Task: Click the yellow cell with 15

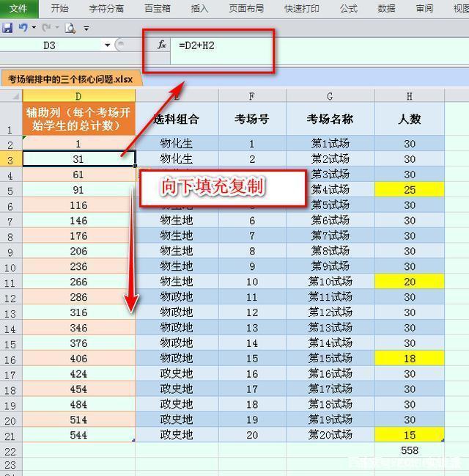Action: coord(410,436)
